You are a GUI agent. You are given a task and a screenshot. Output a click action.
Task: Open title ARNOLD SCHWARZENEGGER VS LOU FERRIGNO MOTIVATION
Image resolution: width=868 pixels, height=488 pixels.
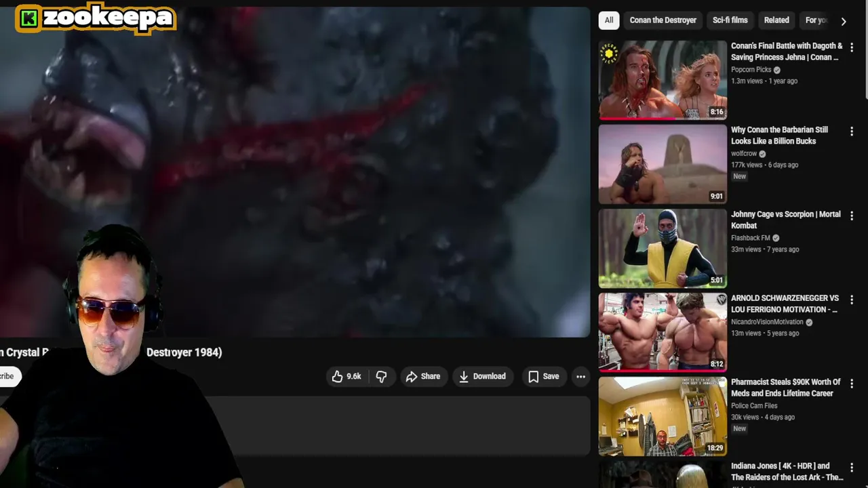785,304
